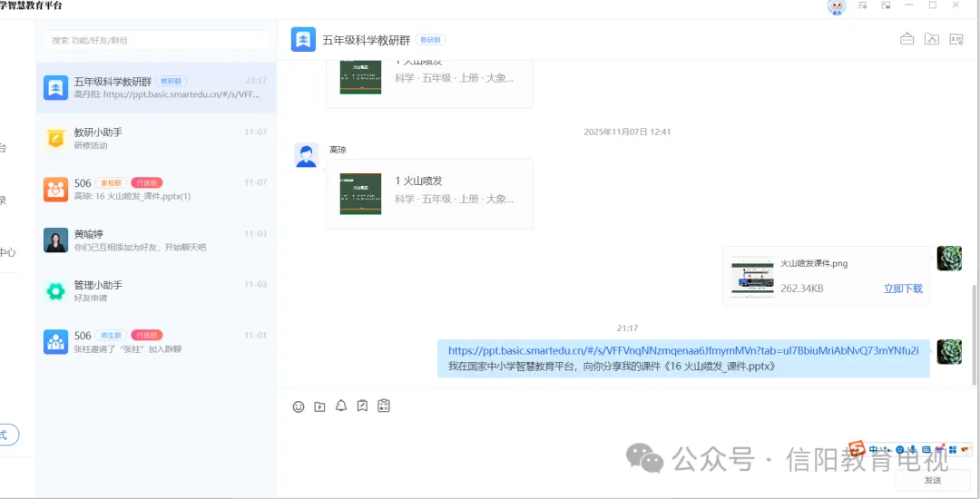Click the 2025年11月07日 12:41 timestamp
Screen dimensions: 980x499
coord(627,132)
